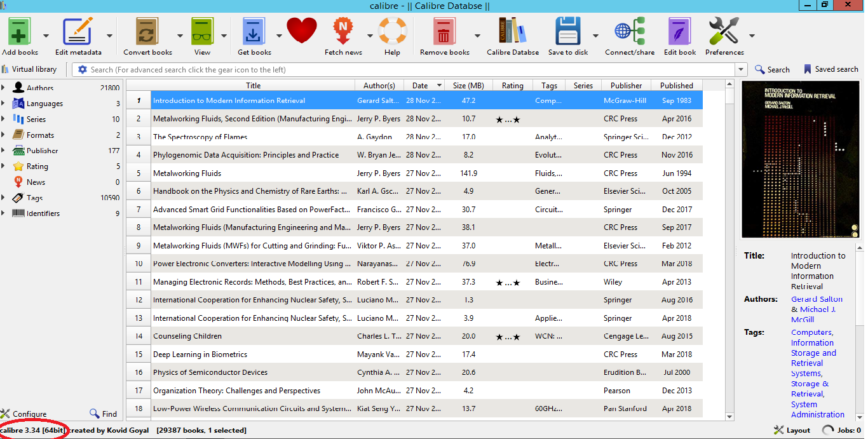
Task: Open Gerard Salton author link
Action: point(817,299)
